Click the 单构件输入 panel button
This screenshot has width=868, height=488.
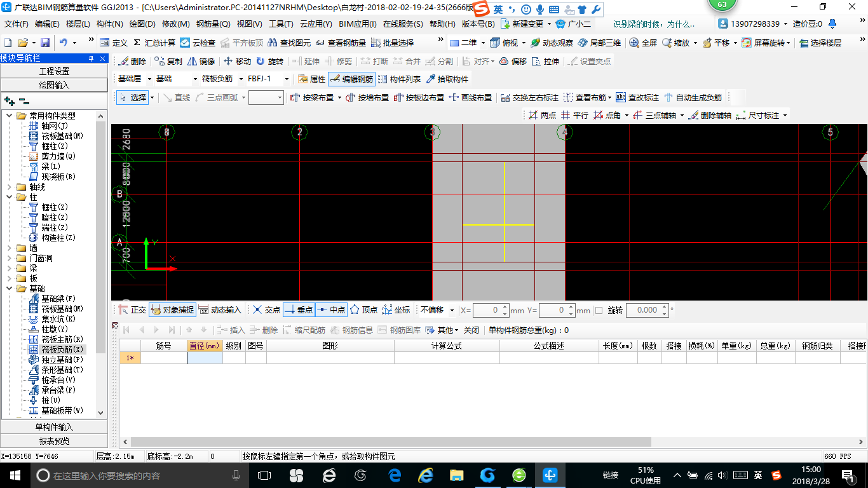[54, 427]
